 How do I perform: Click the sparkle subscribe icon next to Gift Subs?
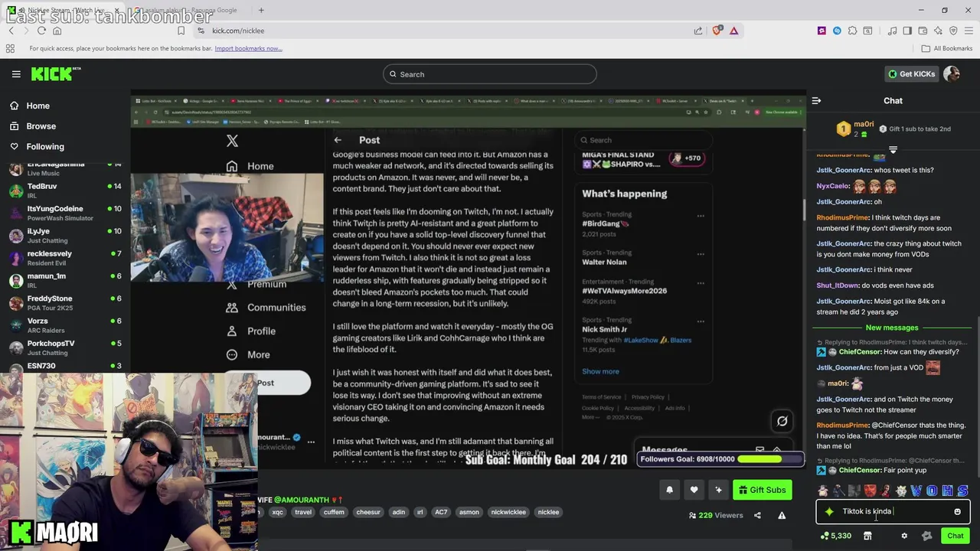(718, 490)
